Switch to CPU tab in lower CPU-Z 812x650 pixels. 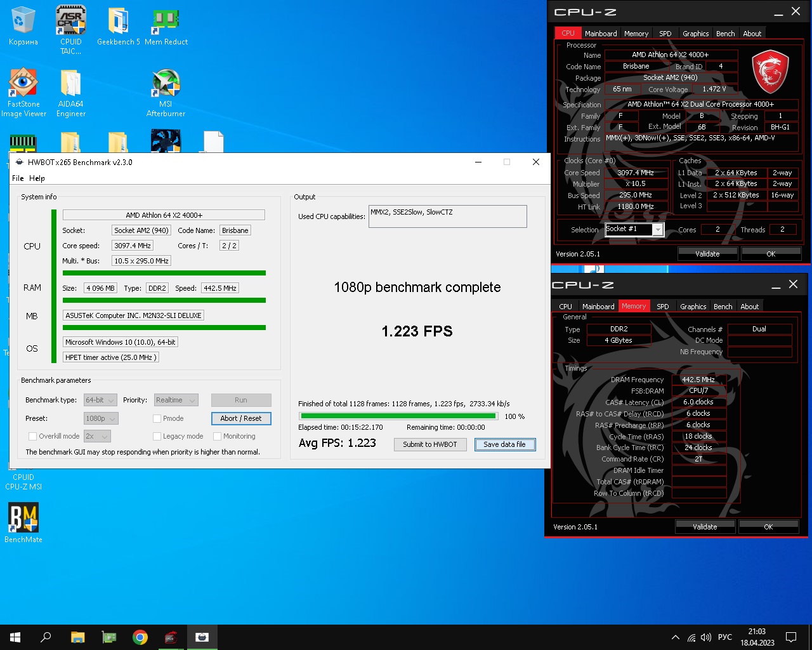coord(565,307)
